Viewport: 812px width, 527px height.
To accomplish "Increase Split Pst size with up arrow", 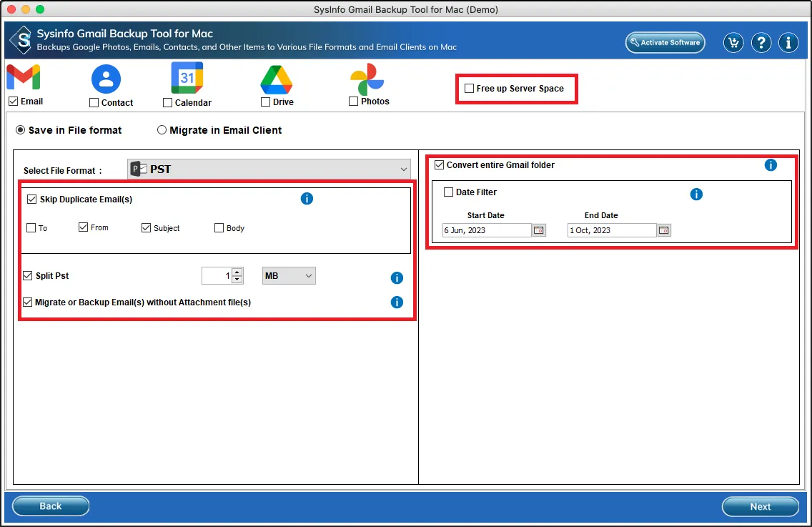I will (237, 272).
